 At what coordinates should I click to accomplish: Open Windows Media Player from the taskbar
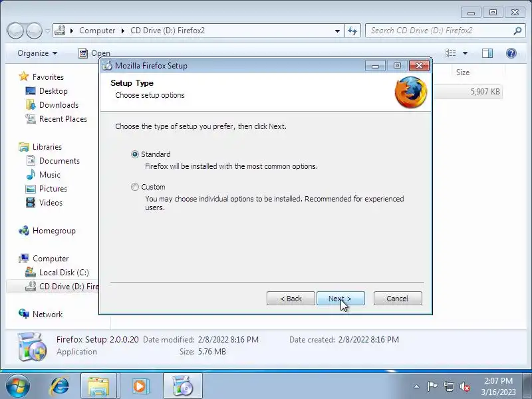coord(140,386)
